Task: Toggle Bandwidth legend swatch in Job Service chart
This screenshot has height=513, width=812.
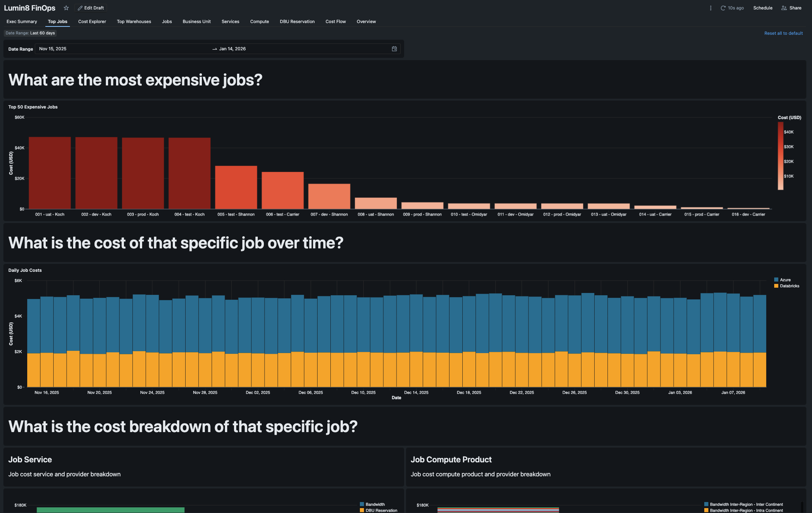Action: (x=362, y=504)
